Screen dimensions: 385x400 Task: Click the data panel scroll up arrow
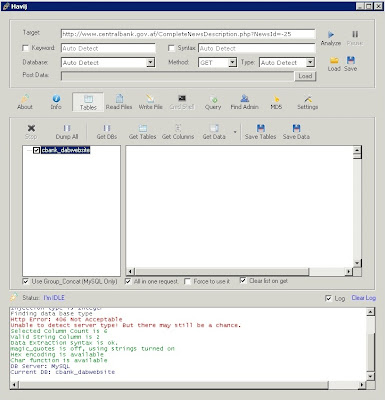tap(357, 150)
